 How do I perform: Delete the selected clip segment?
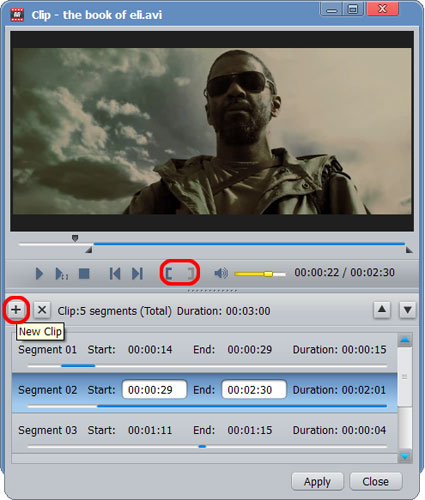point(42,310)
